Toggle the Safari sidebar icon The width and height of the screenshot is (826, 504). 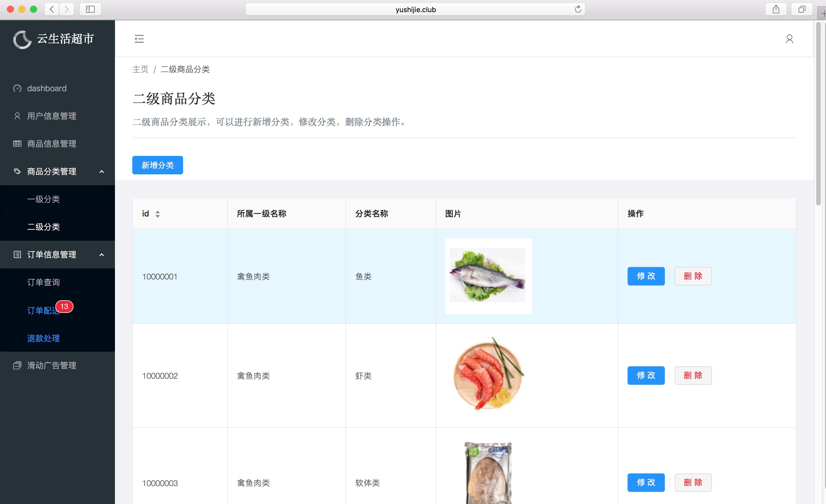click(x=90, y=10)
